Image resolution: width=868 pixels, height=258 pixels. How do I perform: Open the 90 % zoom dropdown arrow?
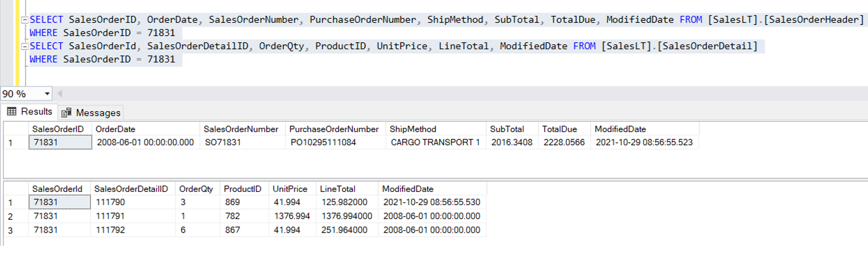47,94
